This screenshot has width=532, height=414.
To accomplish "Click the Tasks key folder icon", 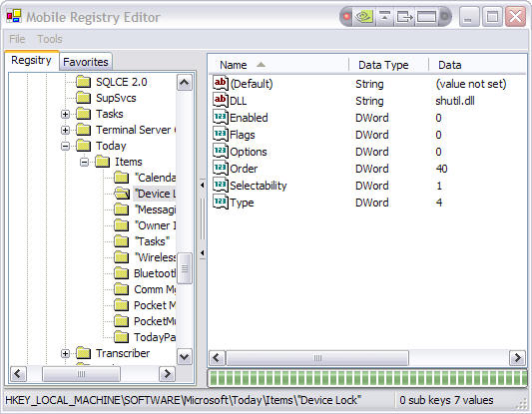I will pyautogui.click(x=84, y=114).
